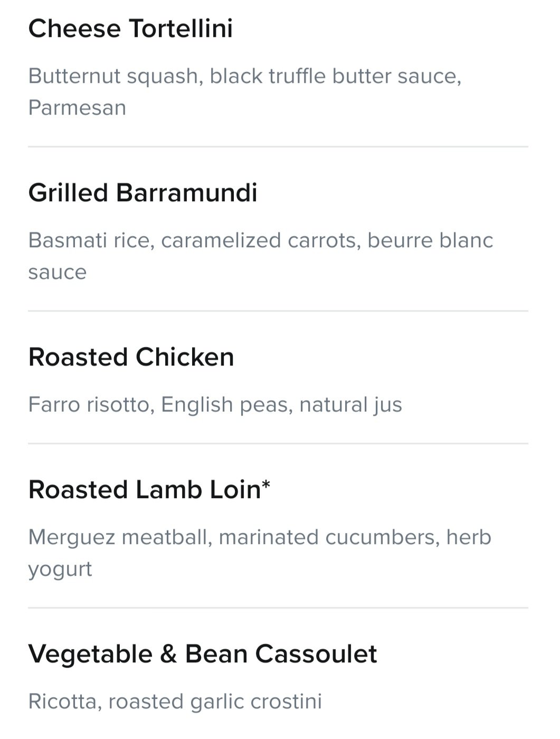Tap the Merguez meatball description text
The height and width of the screenshot is (739, 560).
[260, 553]
